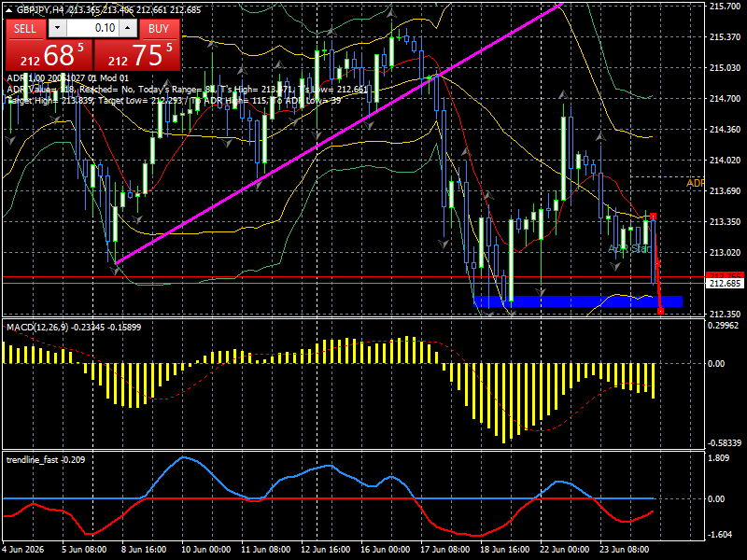Click the orange ADR level label

click(695, 183)
